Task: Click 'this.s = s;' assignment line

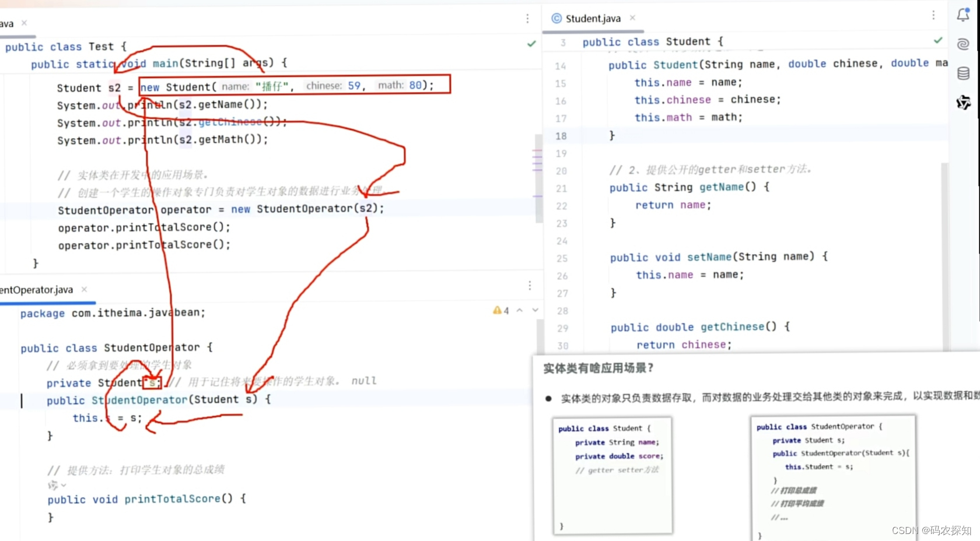Action: pos(107,418)
